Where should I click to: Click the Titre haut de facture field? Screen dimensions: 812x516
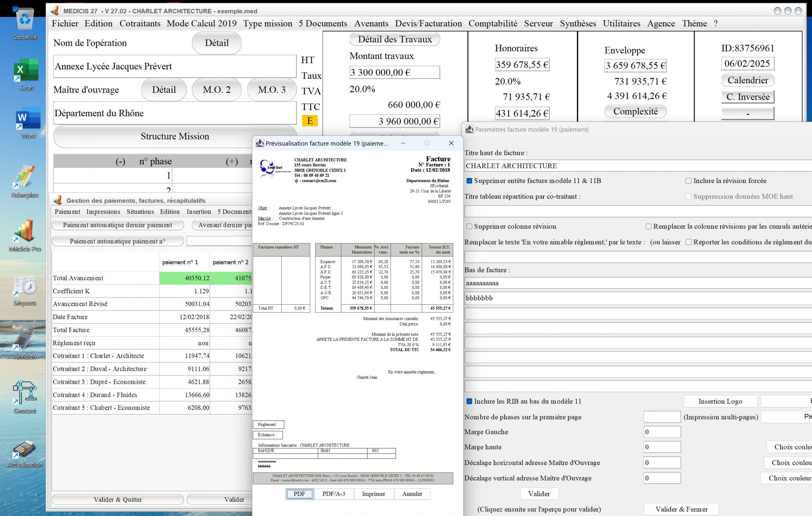pos(638,166)
